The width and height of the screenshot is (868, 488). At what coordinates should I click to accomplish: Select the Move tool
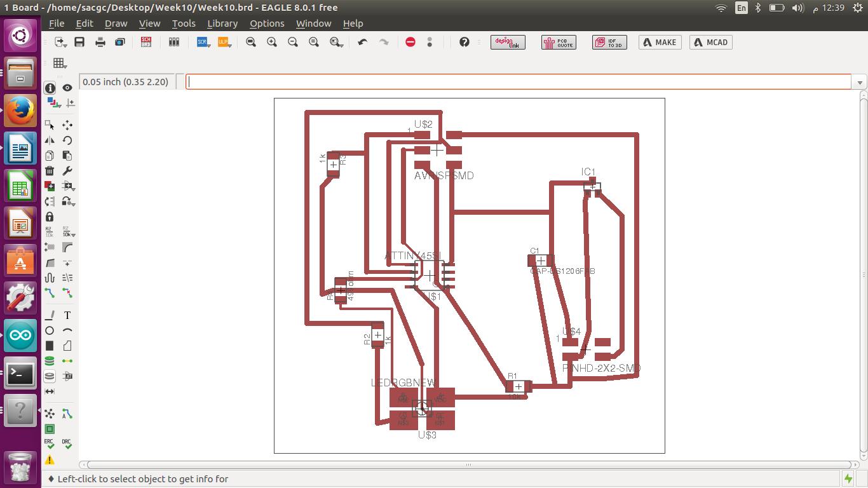point(67,125)
